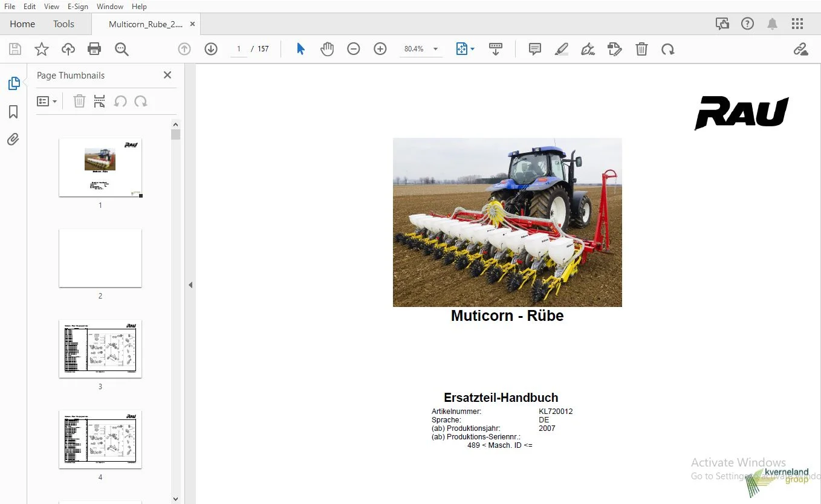Click the Save file icon
Viewport: 821px width, 504px height.
(15, 49)
